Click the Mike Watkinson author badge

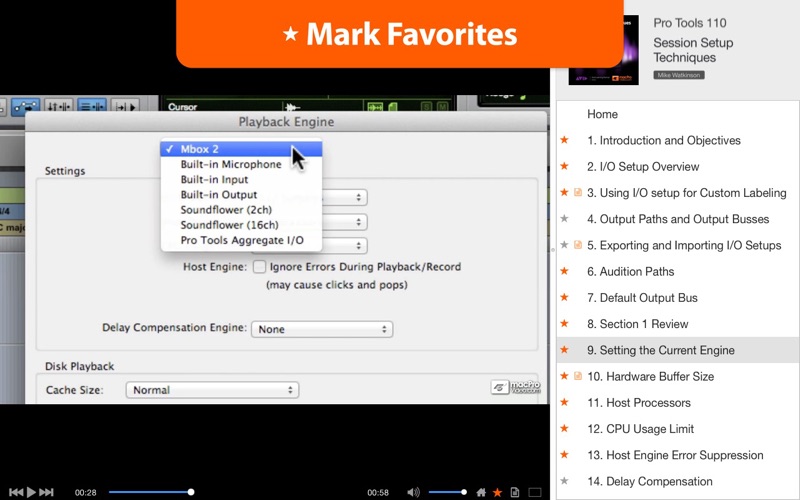(679, 75)
